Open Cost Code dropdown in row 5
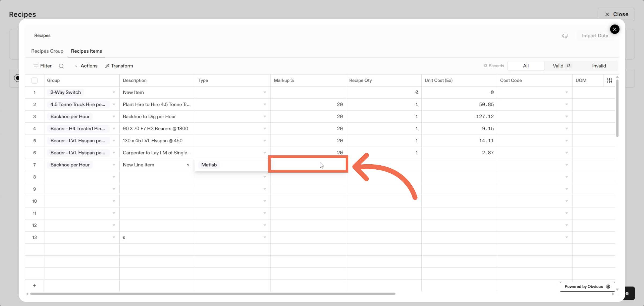Image resolution: width=644 pixels, height=306 pixels. (x=566, y=141)
